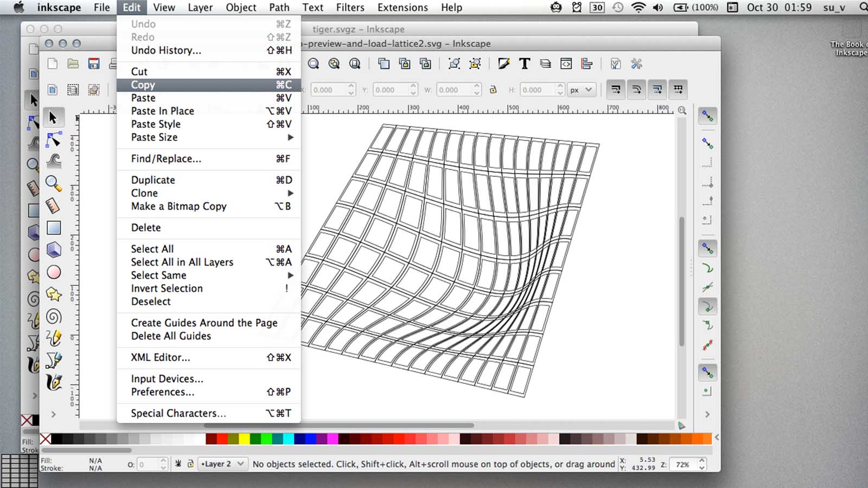Viewport: 868px width, 488px height.
Task: Toggle snapping at top of snap bar
Action: coord(707,115)
